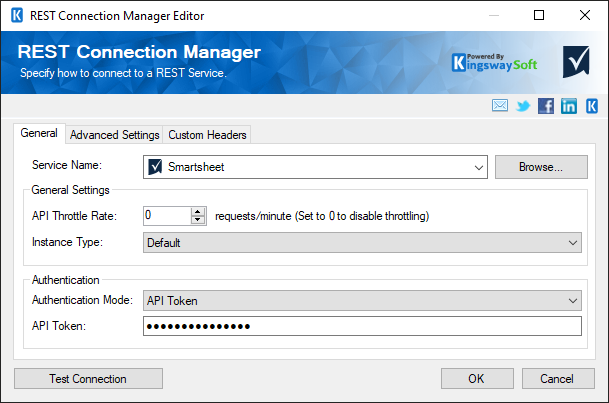Viewport: 609px width, 403px height.
Task: Open the Custom Headers tab
Action: pyautogui.click(x=207, y=135)
